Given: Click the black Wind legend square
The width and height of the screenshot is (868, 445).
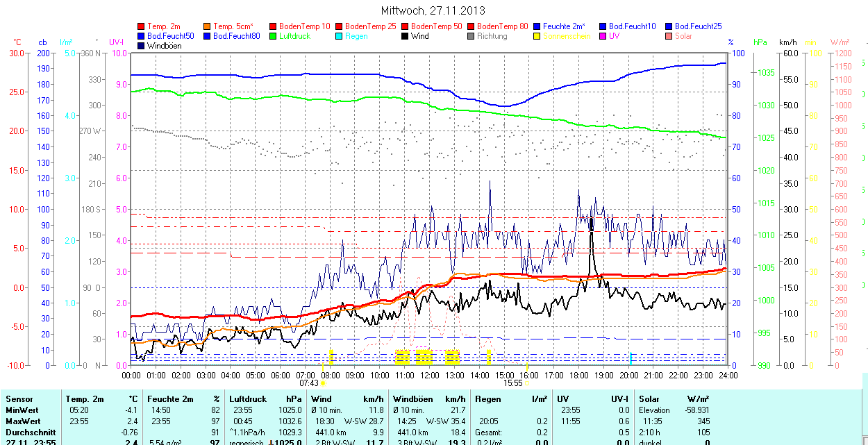Looking at the screenshot, I should [406, 36].
